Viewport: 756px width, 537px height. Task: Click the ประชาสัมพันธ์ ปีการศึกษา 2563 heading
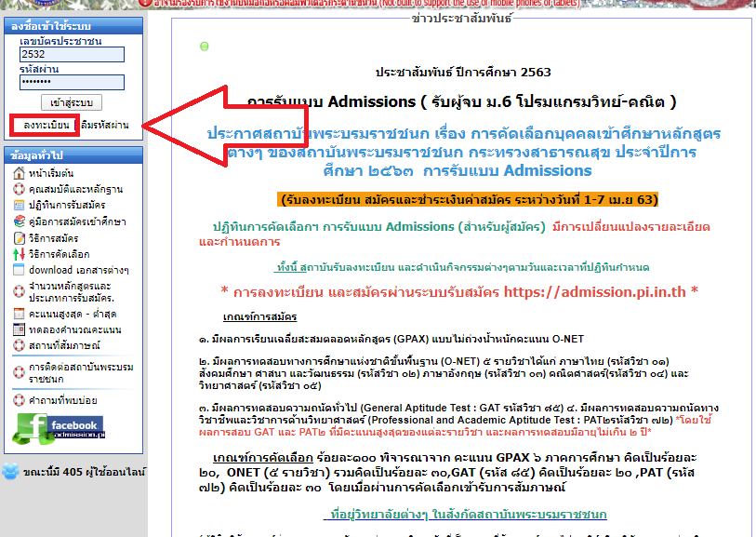point(463,73)
